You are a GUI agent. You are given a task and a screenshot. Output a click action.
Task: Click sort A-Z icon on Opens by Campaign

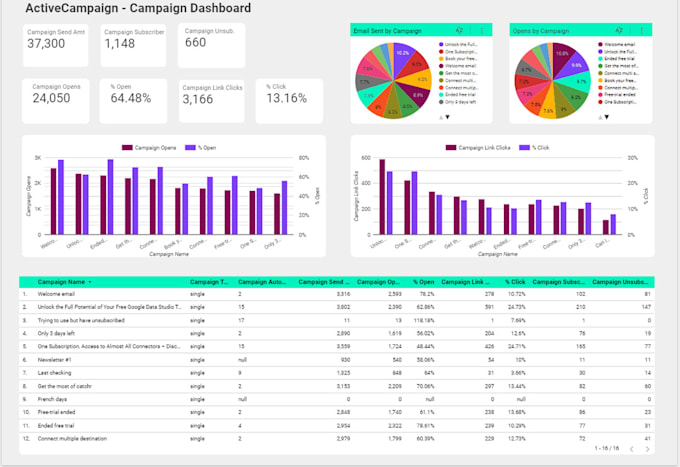tap(619, 30)
